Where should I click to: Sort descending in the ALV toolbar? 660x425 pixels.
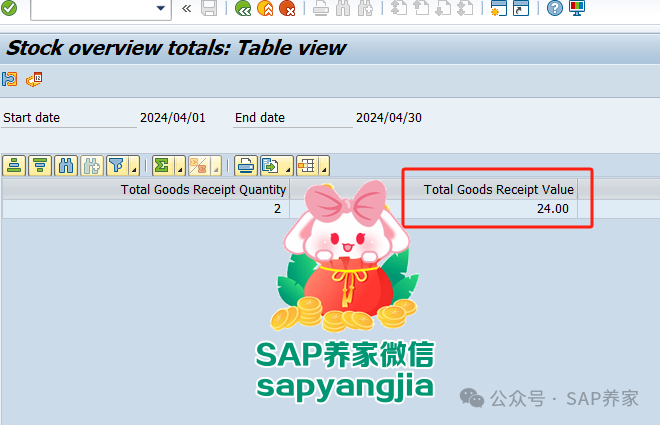(40, 165)
